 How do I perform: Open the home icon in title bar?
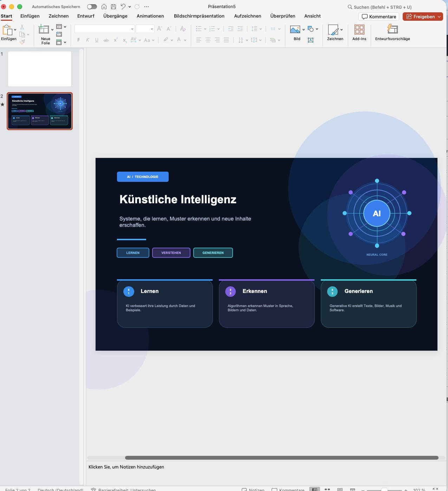(x=104, y=7)
